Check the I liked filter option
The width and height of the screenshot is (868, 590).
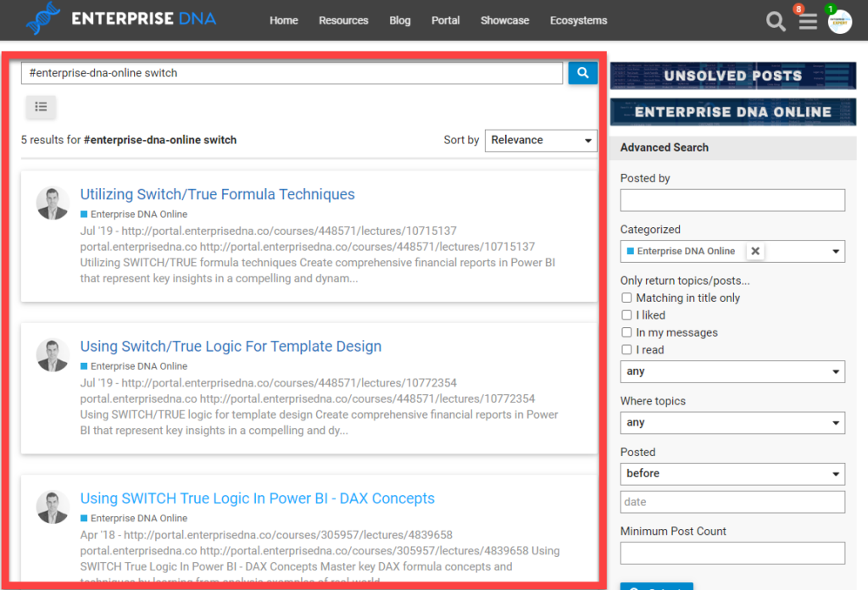(x=626, y=314)
